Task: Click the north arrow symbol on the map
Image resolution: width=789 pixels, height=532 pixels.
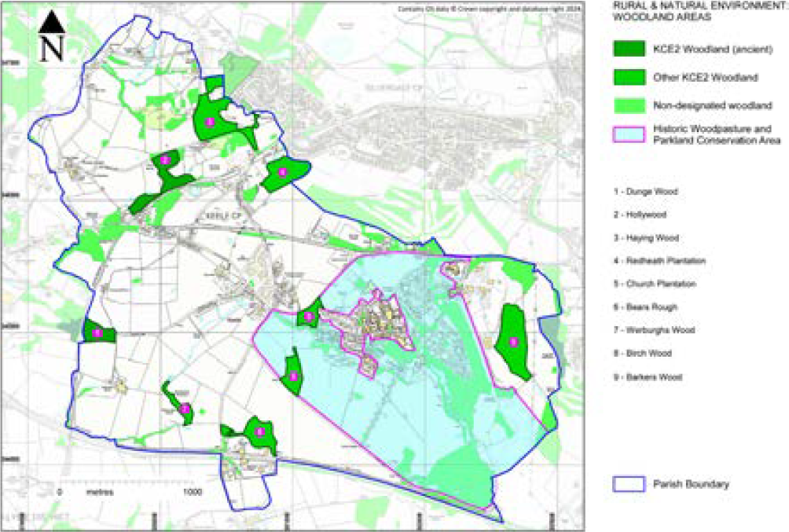Action: click(52, 36)
